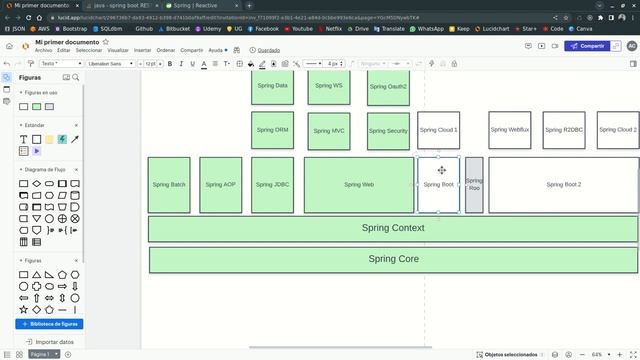Viewport: 640px width, 360px height.
Task: Toggle italic text formatting
Action: pyautogui.click(x=181, y=64)
